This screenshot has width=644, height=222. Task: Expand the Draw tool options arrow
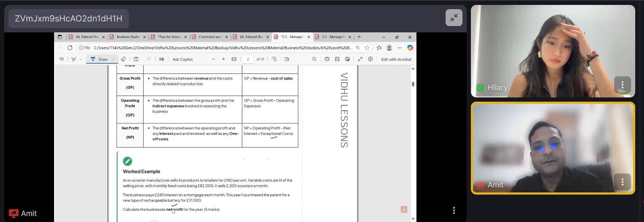click(113, 59)
